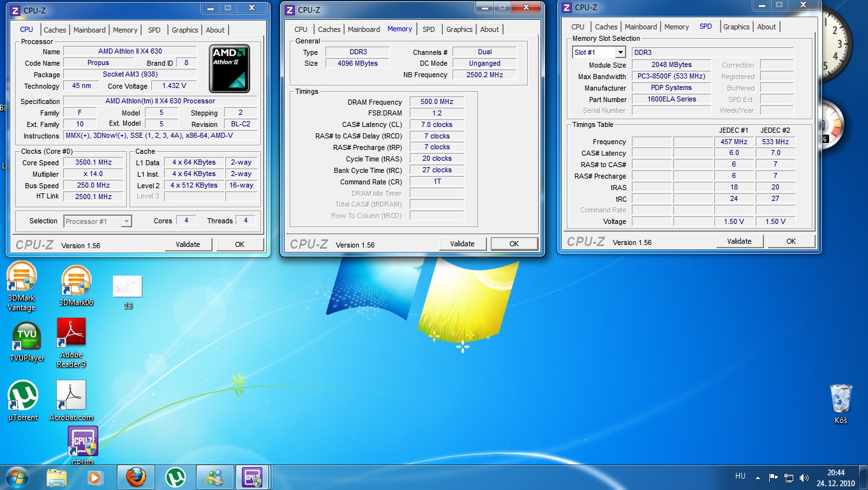The width and height of the screenshot is (868, 490).
Task: Open the Graphics tab in the SPD window
Action: tap(737, 27)
